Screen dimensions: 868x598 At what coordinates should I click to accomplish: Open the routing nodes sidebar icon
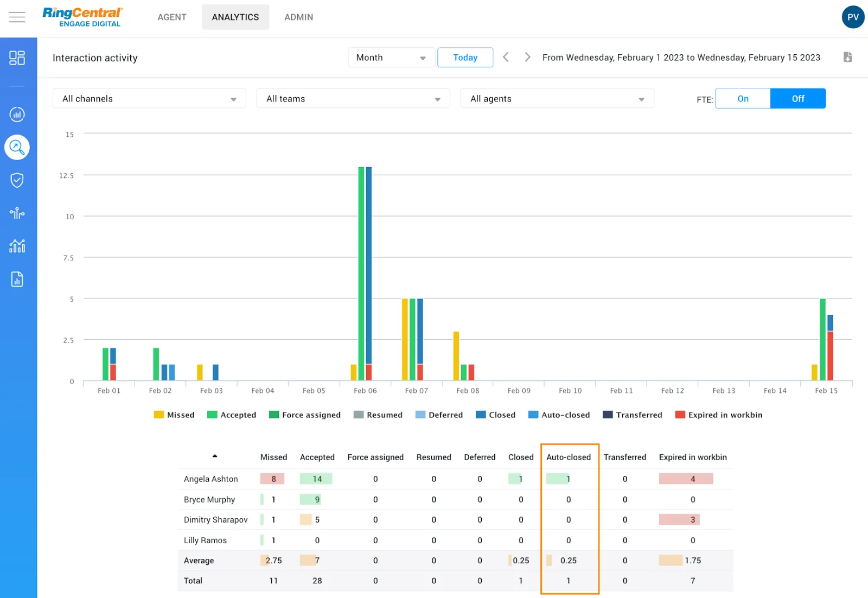click(x=17, y=213)
